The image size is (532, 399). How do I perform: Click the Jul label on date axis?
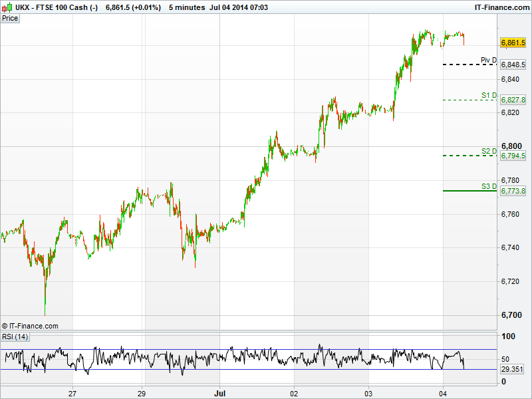click(x=219, y=393)
